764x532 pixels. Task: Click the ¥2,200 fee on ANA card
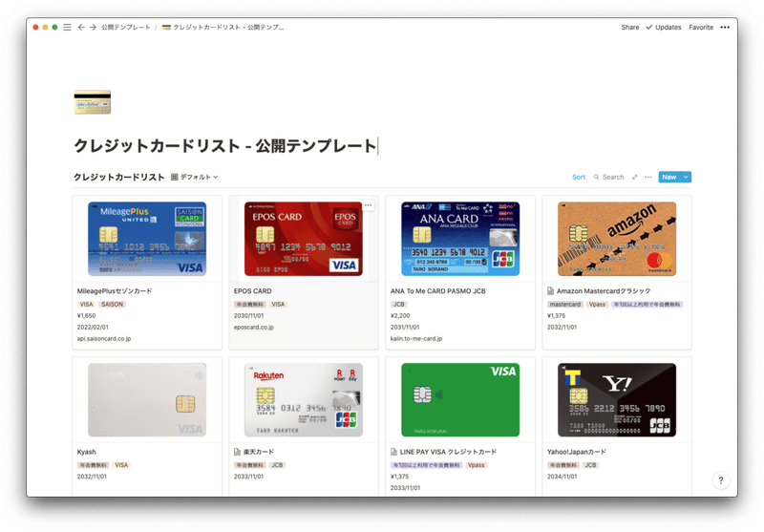[400, 316]
